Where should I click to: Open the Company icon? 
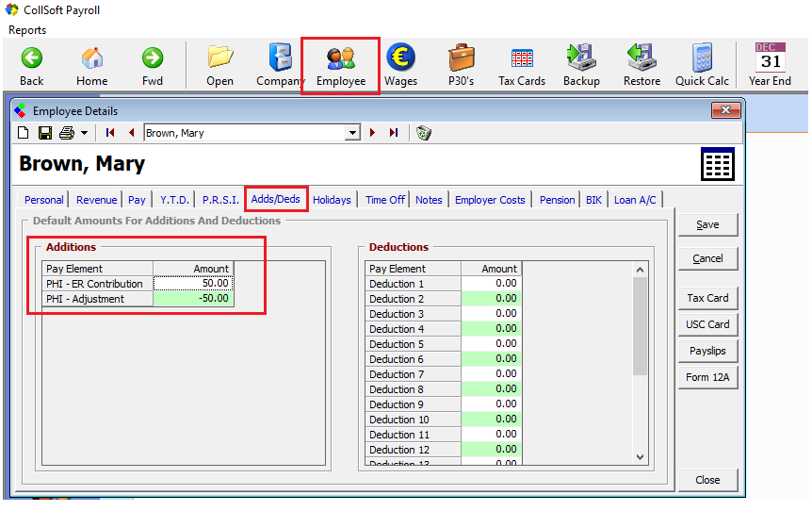(x=280, y=66)
